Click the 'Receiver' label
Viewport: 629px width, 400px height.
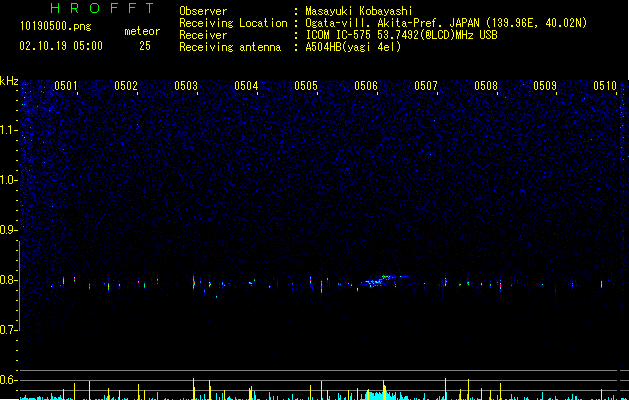coord(203,35)
